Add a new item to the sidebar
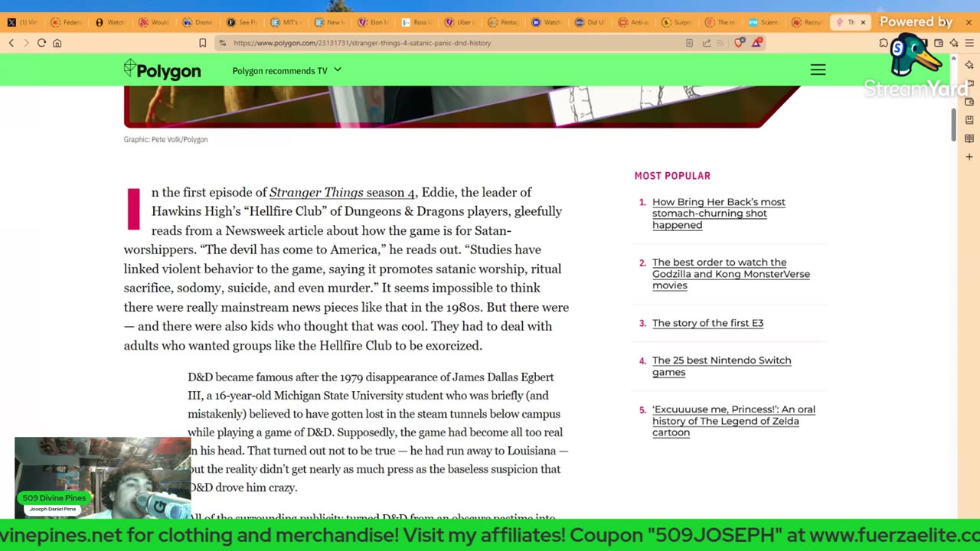Image resolution: width=980 pixels, height=551 pixels. click(x=969, y=157)
